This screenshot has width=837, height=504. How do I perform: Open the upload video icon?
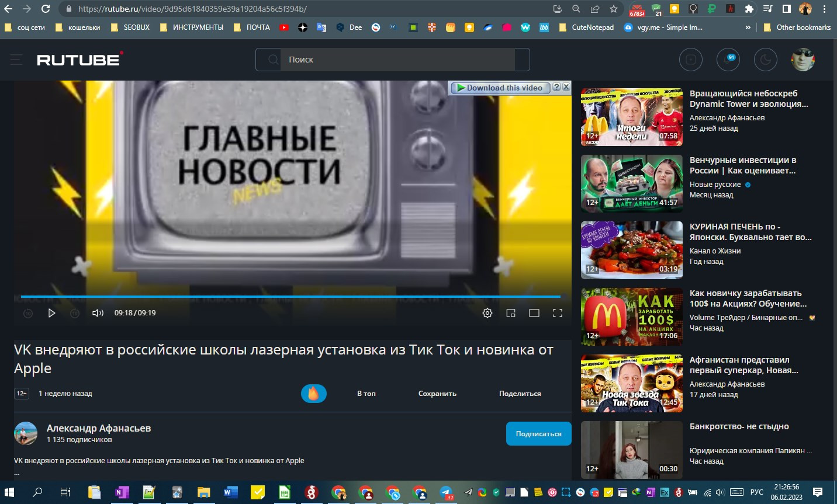click(x=691, y=60)
